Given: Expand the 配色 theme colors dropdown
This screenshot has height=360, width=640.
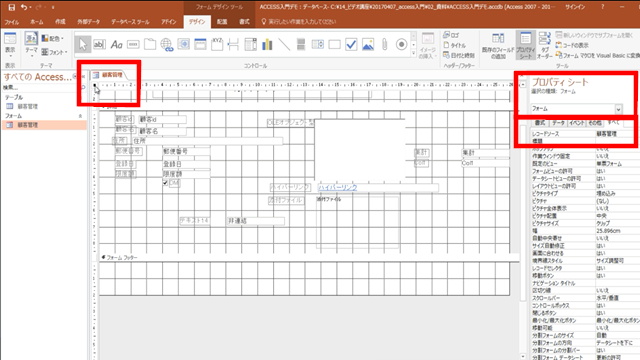Looking at the screenshot, I should pyautogui.click(x=53, y=38).
